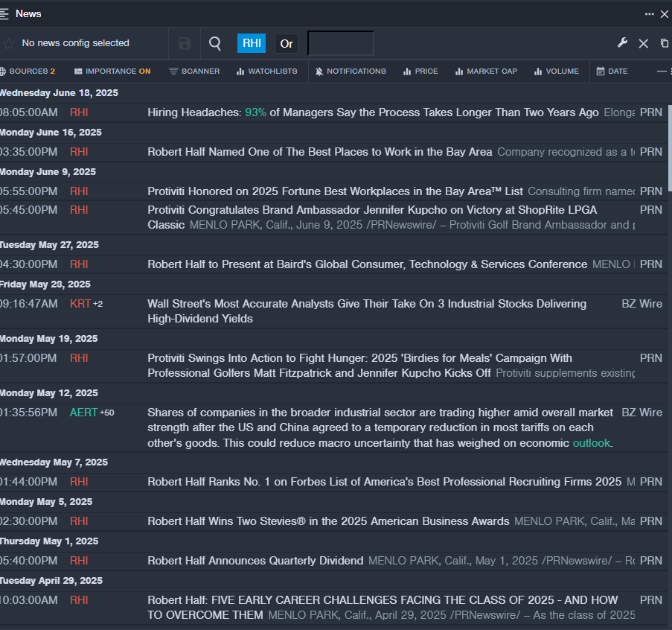This screenshot has height=630, width=672.
Task: Open SOURCES 2 filter
Action: (28, 71)
